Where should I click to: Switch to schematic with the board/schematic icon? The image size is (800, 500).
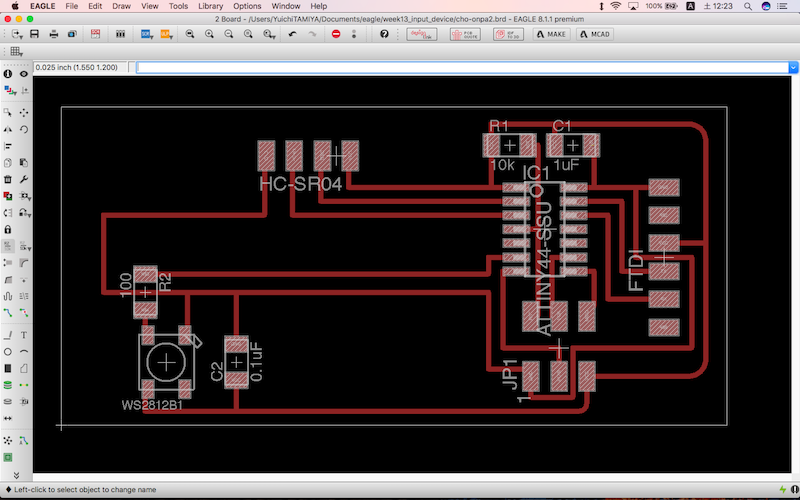(x=95, y=34)
